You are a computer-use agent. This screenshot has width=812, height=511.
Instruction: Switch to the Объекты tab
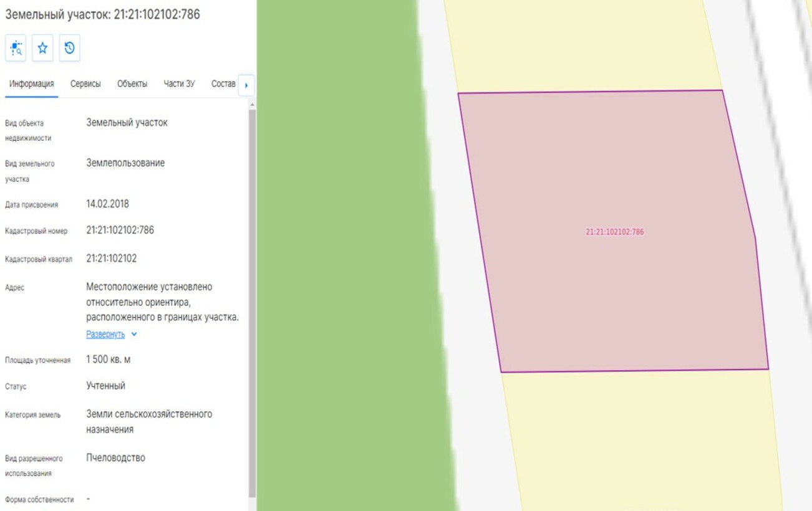(x=132, y=84)
